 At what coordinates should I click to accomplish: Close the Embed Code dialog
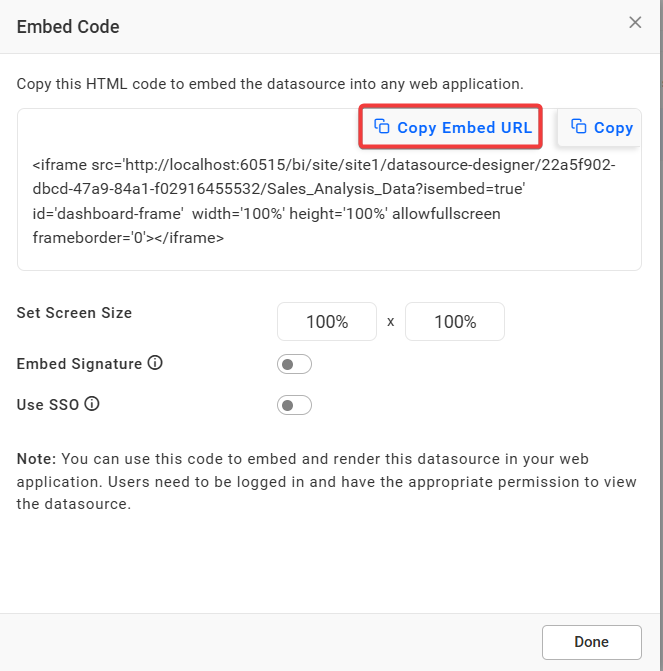click(x=635, y=22)
